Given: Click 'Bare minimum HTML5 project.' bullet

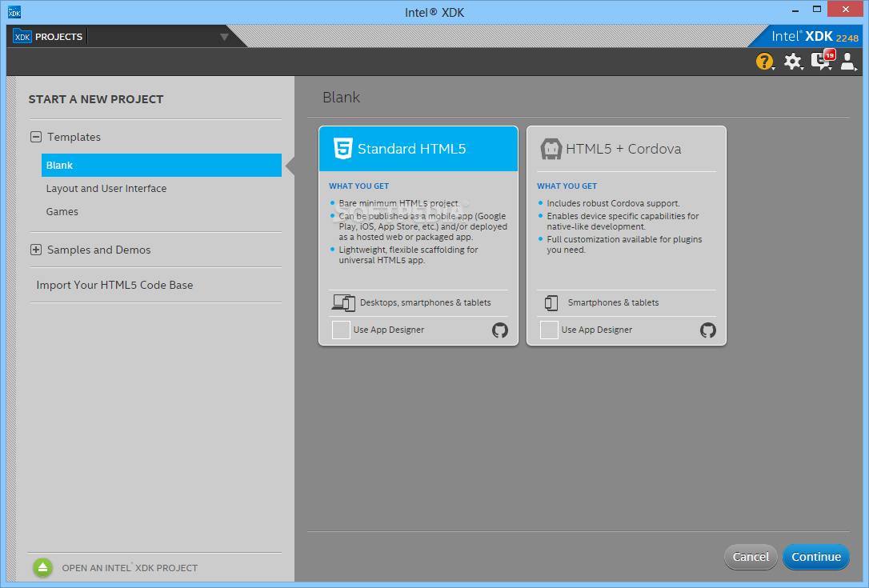Looking at the screenshot, I should [399, 203].
